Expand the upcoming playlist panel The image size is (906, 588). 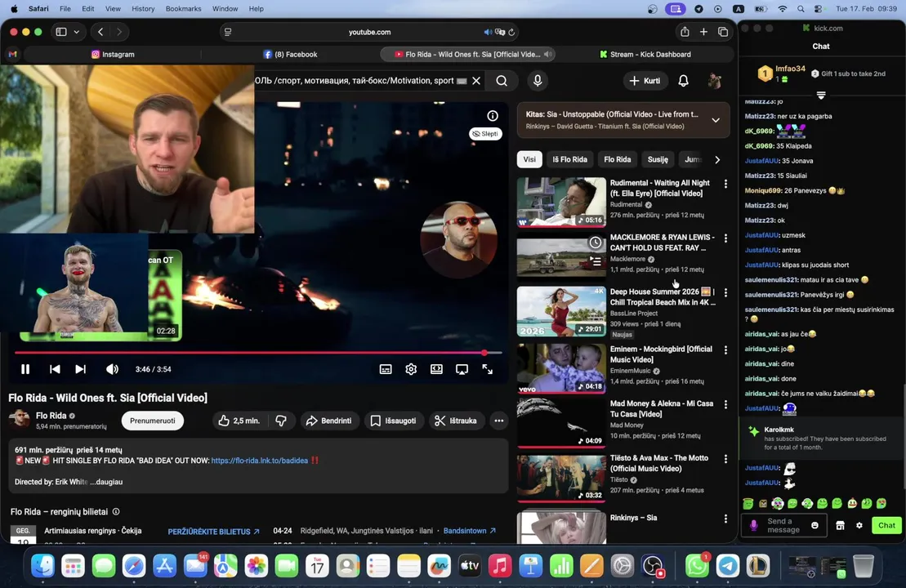tap(716, 120)
